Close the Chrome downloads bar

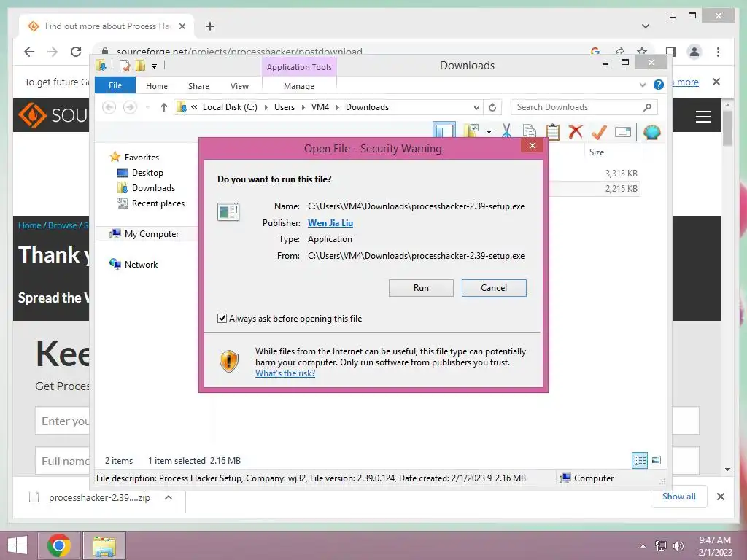721,497
